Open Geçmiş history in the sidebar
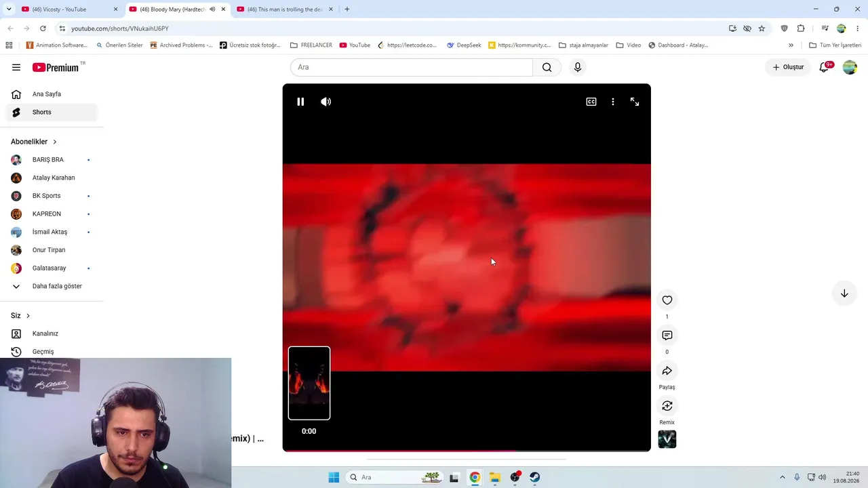This screenshot has height=488, width=868. point(52,351)
